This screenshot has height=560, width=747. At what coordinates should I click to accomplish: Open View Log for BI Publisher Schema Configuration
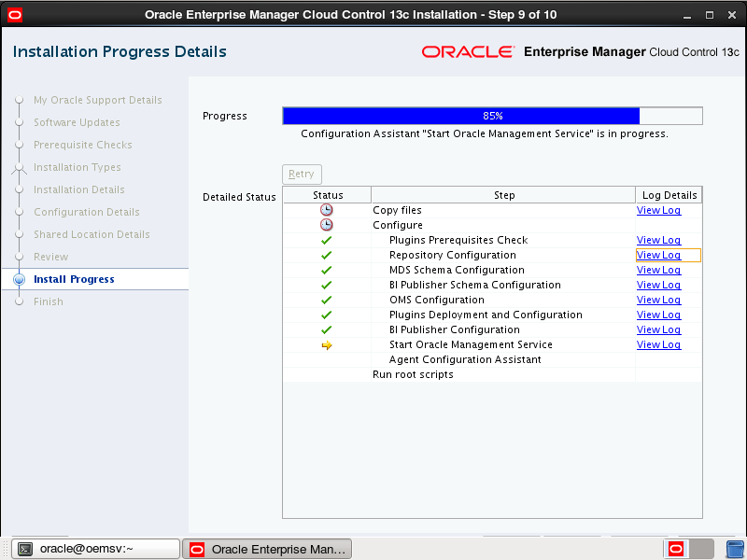[658, 285]
